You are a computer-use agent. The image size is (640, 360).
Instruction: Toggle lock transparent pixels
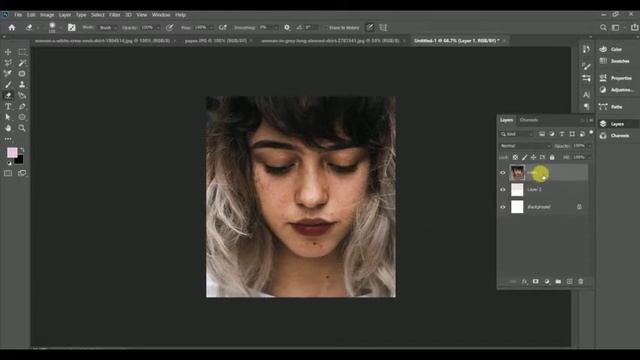[x=515, y=157]
